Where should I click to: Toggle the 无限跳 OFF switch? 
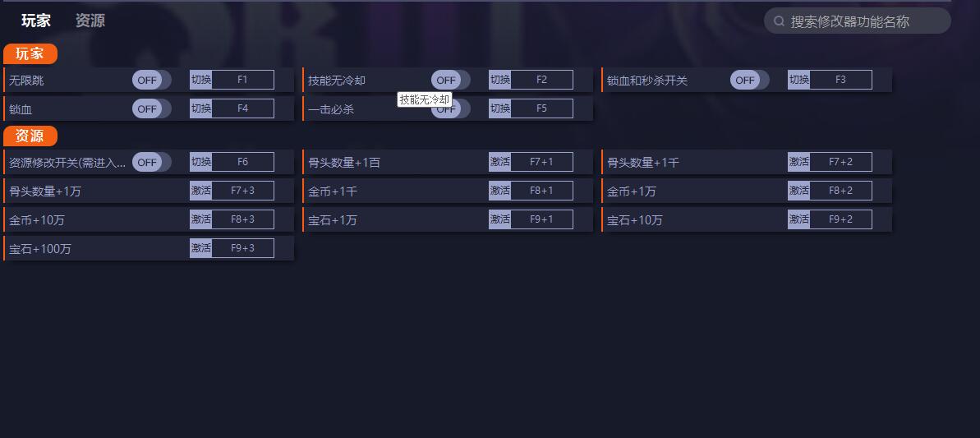pos(151,80)
